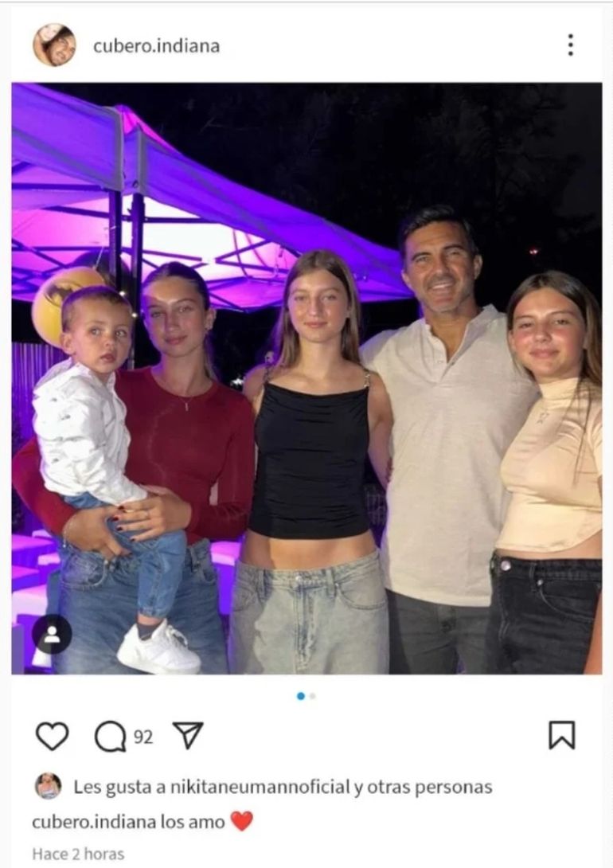Open the three-dot options menu
Image resolution: width=613 pixels, height=868 pixels.
570,45
